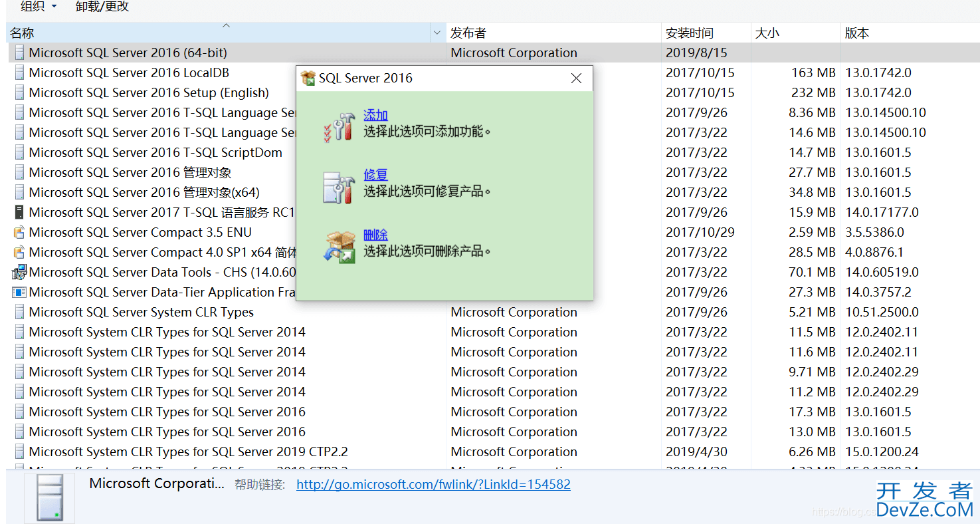This screenshot has height=524, width=980.
Task: Click the size value 163 MB
Action: 813,73
